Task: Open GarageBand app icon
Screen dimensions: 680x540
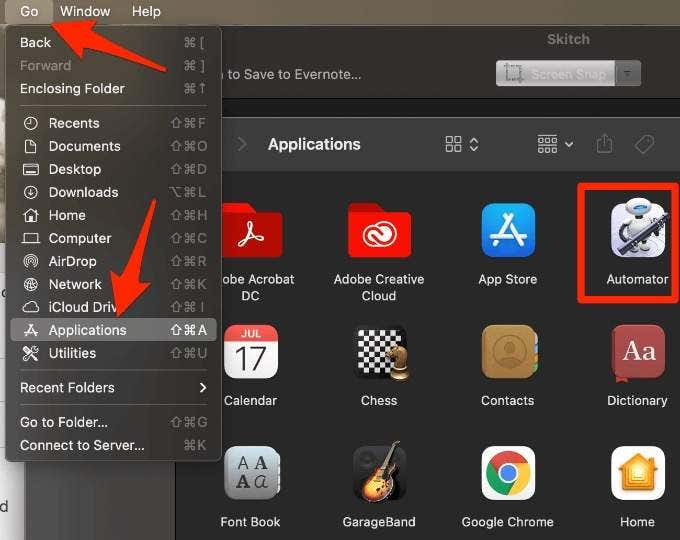Action: pyautogui.click(x=379, y=473)
